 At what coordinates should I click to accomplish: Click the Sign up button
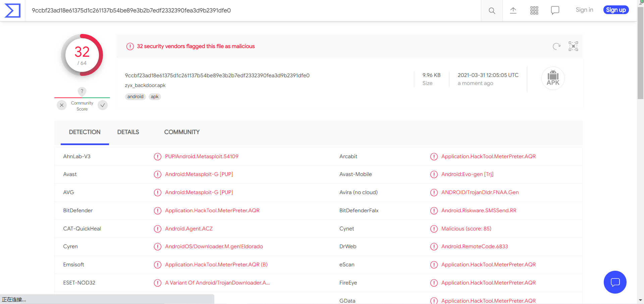click(x=616, y=10)
